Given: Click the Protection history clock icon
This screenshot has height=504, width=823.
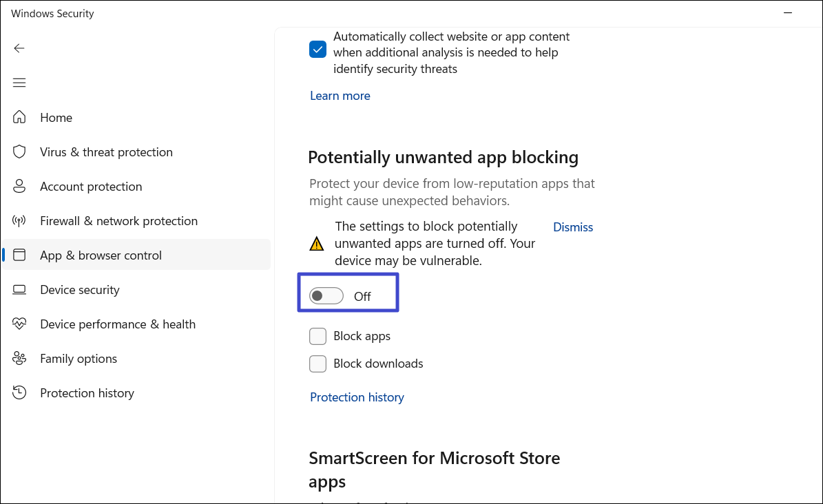Looking at the screenshot, I should 19,393.
